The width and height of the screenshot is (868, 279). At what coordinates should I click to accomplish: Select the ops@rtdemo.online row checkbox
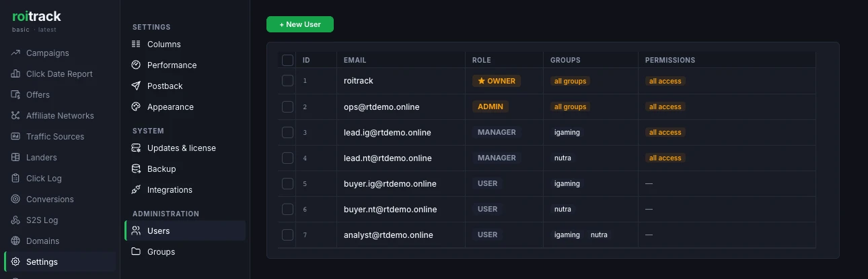(x=287, y=106)
